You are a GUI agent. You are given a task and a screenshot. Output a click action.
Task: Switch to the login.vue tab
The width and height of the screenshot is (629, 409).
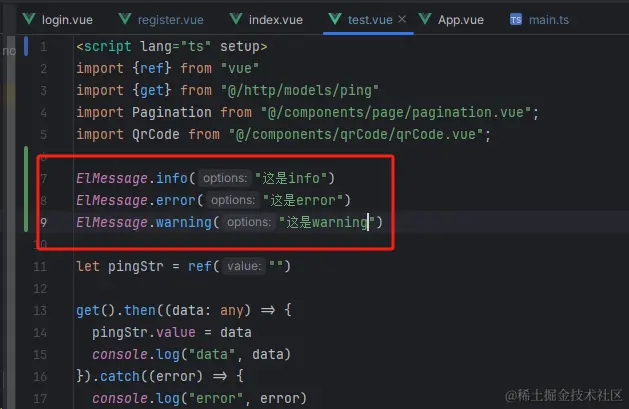(x=58, y=19)
